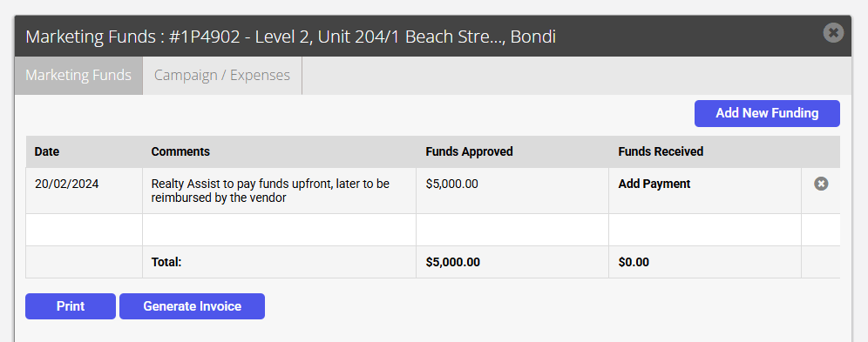The image size is (868, 342).
Task: Select the Marketing Funds tab
Action: (x=78, y=75)
